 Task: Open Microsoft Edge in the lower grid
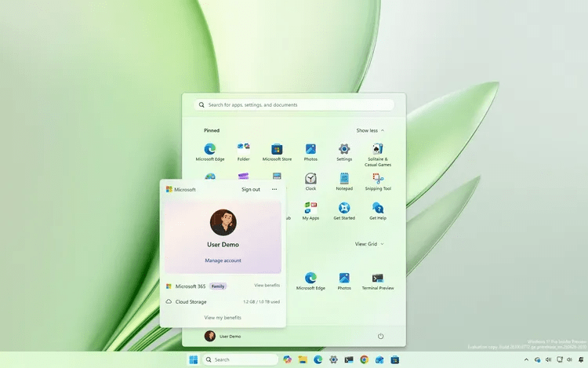click(310, 281)
